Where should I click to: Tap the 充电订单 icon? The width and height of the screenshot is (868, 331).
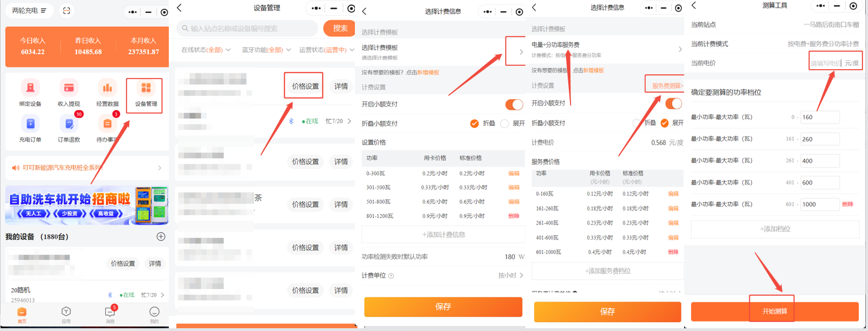(30, 124)
